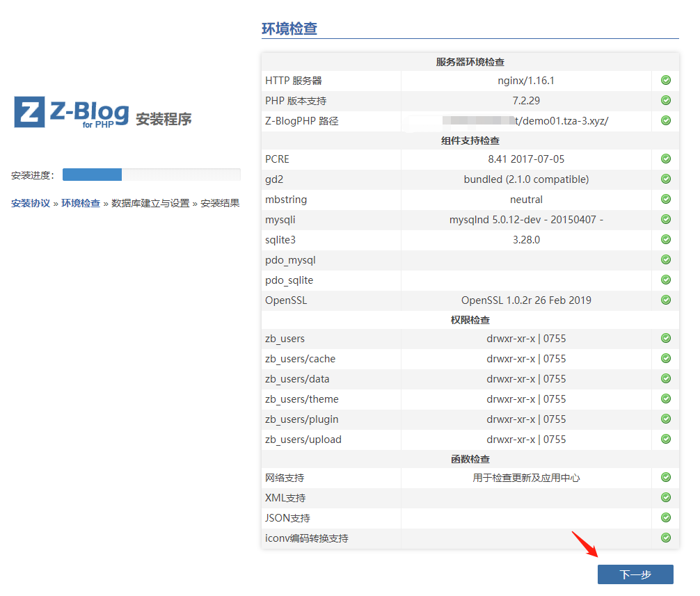Select the 用于检查更新及应用中心 value
Screen dimensions: 700x596
(526, 478)
